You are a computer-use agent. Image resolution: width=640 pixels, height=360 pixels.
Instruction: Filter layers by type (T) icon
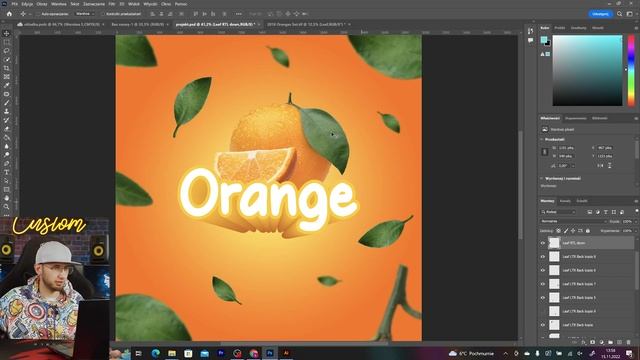coord(606,212)
